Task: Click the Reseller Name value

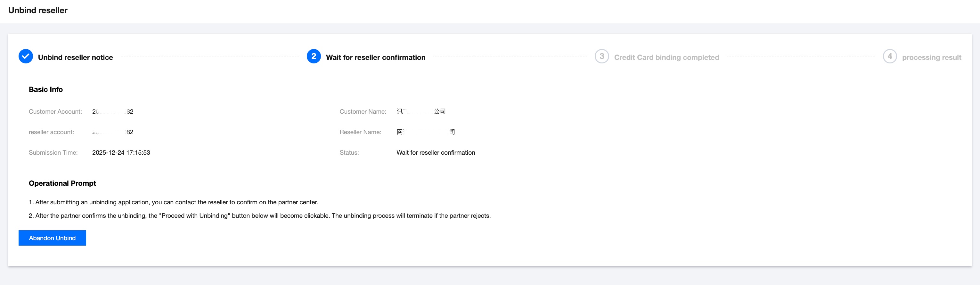Action: click(x=425, y=132)
